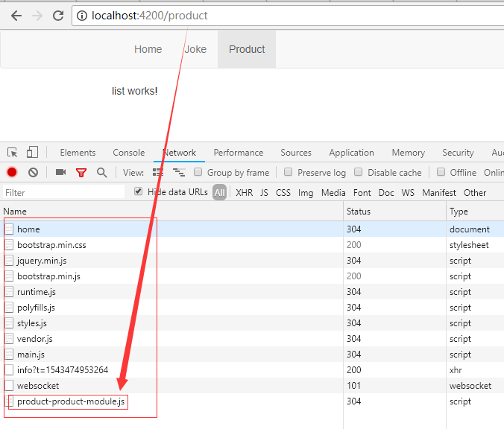
Task: Open the Joke navigation link
Action: [195, 49]
